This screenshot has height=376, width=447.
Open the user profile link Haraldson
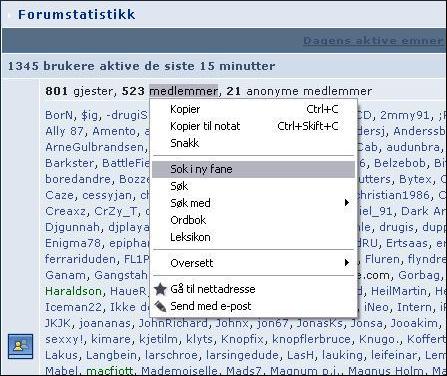click(x=73, y=291)
